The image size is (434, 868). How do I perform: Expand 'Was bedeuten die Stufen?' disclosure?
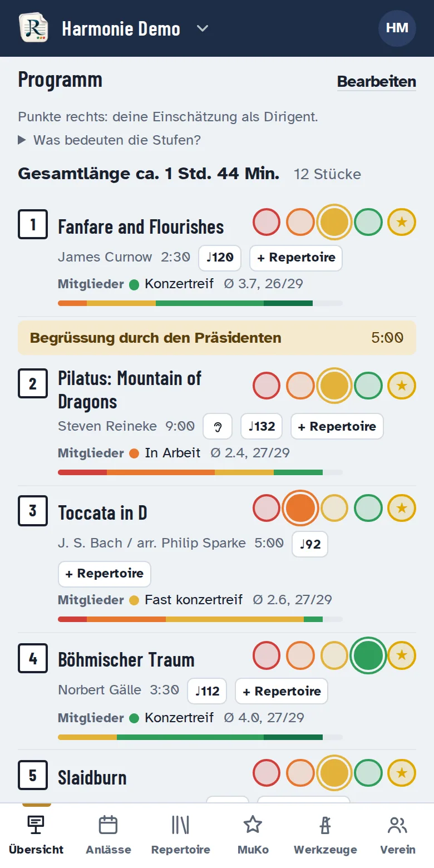point(110,140)
